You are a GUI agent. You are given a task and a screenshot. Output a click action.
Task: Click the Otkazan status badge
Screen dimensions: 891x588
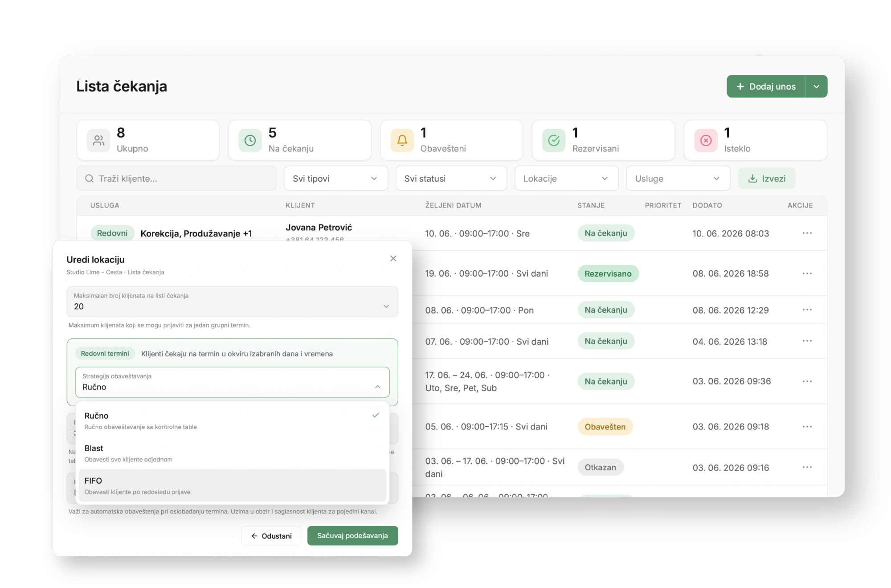pos(600,467)
